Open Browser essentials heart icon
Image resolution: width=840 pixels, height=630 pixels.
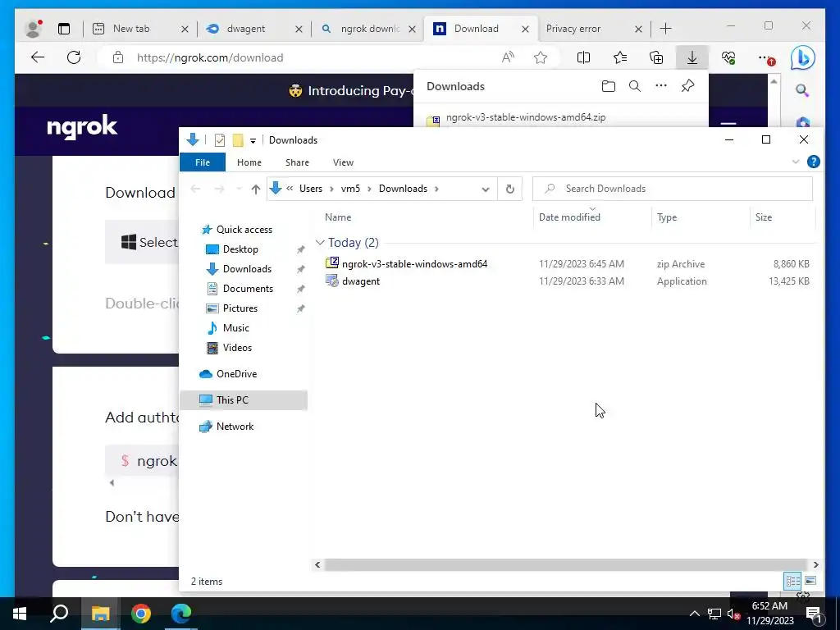tap(728, 58)
